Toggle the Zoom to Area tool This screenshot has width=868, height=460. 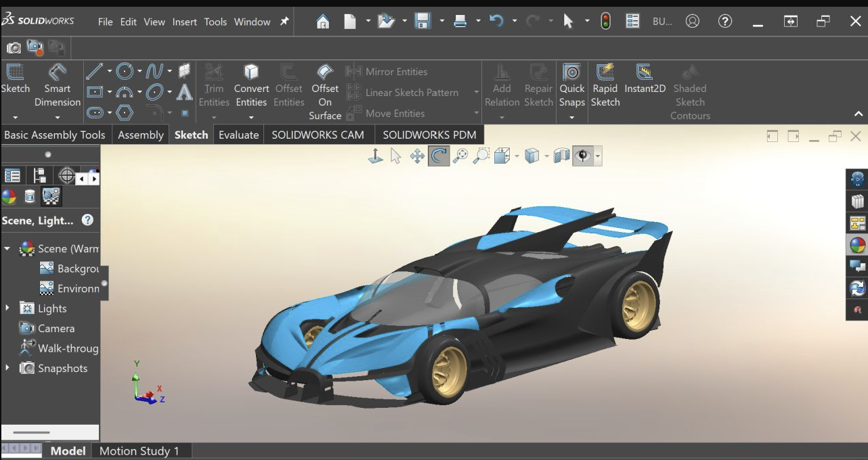pyautogui.click(x=481, y=156)
